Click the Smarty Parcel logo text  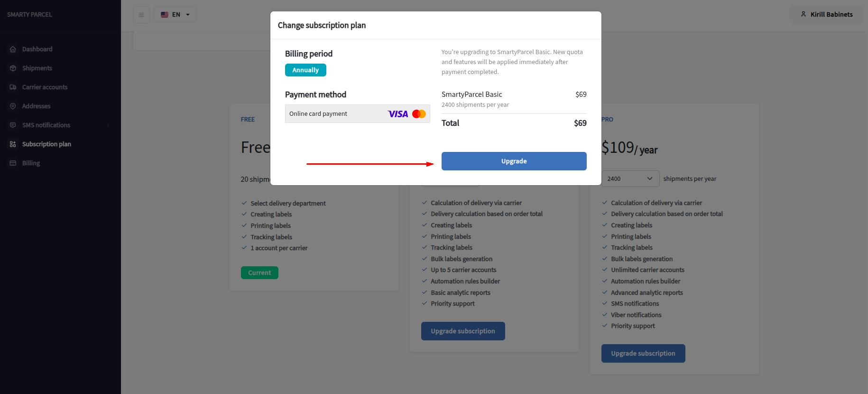click(29, 15)
